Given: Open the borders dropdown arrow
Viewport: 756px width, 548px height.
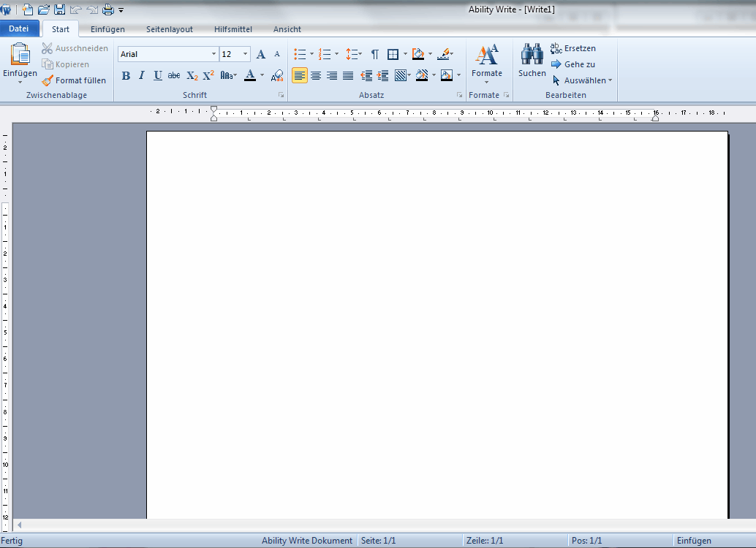Looking at the screenshot, I should coord(405,54).
